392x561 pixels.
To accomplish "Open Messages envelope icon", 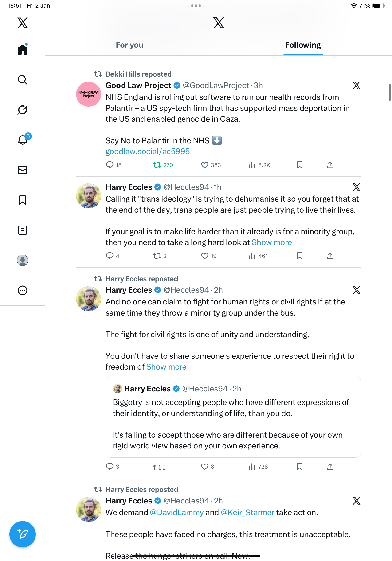I will (x=23, y=170).
